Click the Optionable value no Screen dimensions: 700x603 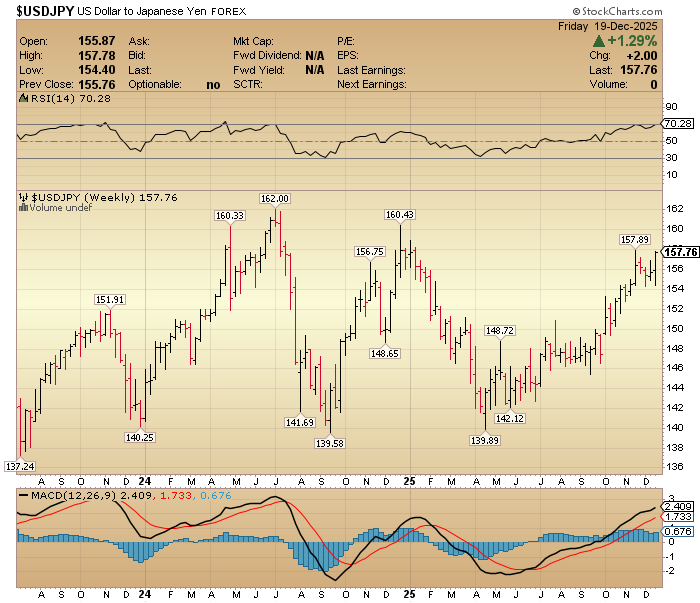[x=213, y=85]
